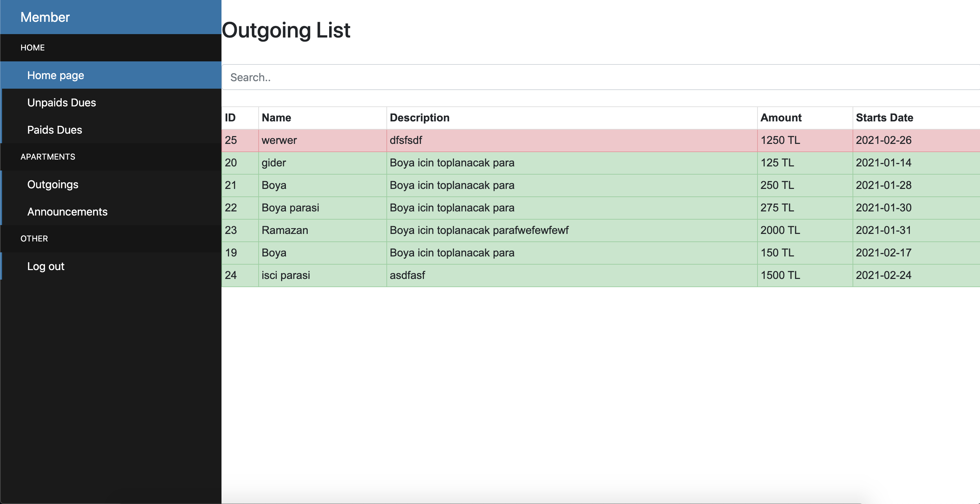Click Log out
980x504 pixels.
46,266
